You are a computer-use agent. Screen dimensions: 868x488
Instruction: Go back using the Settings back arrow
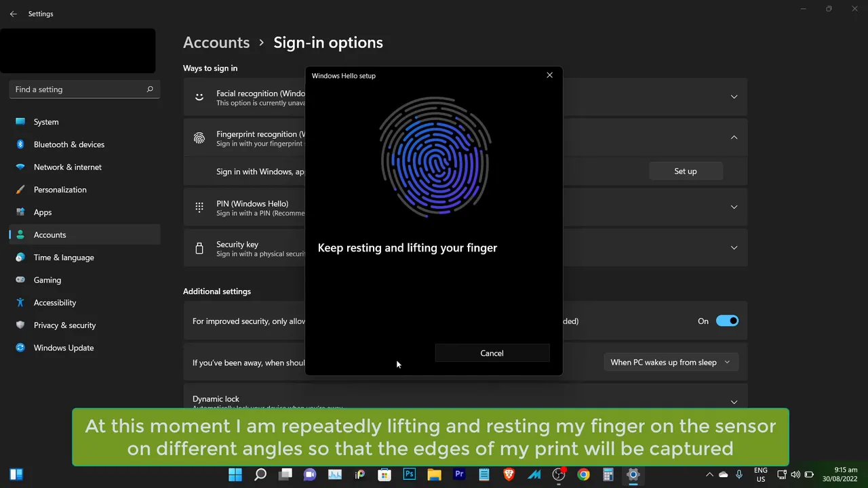13,14
